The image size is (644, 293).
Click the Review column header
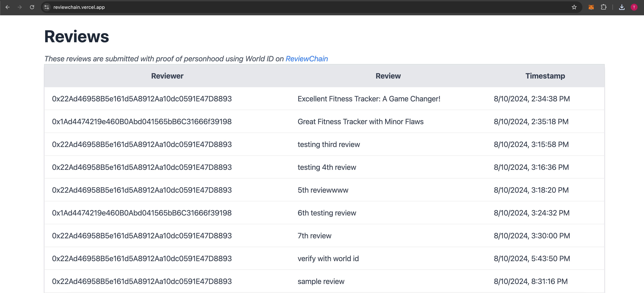pos(388,76)
